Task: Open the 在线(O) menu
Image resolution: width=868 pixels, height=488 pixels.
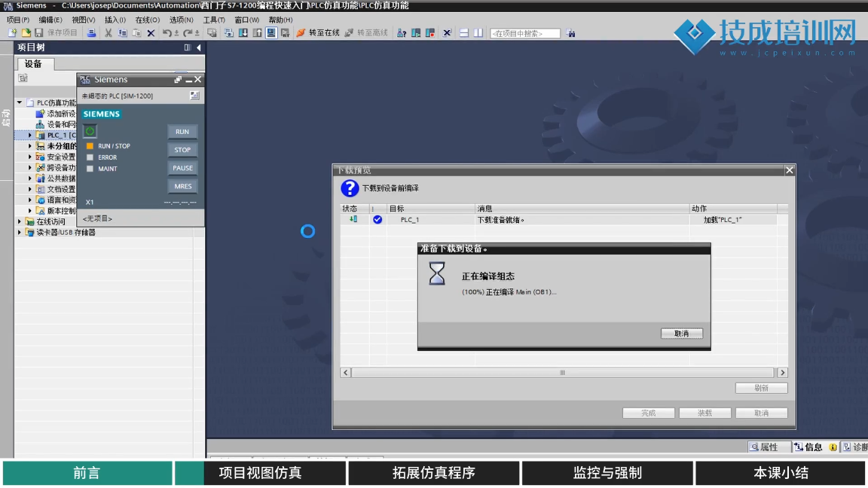Action: [x=147, y=20]
